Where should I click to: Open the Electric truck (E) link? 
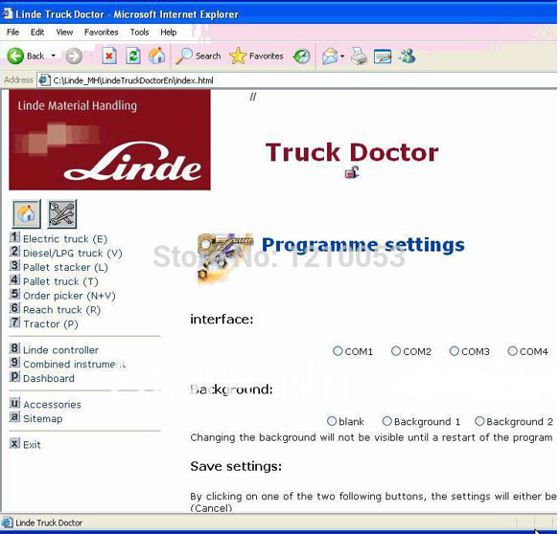click(65, 239)
